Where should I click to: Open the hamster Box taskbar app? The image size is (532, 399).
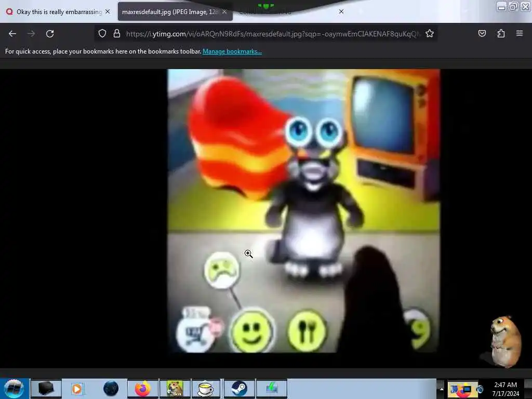pos(175,389)
